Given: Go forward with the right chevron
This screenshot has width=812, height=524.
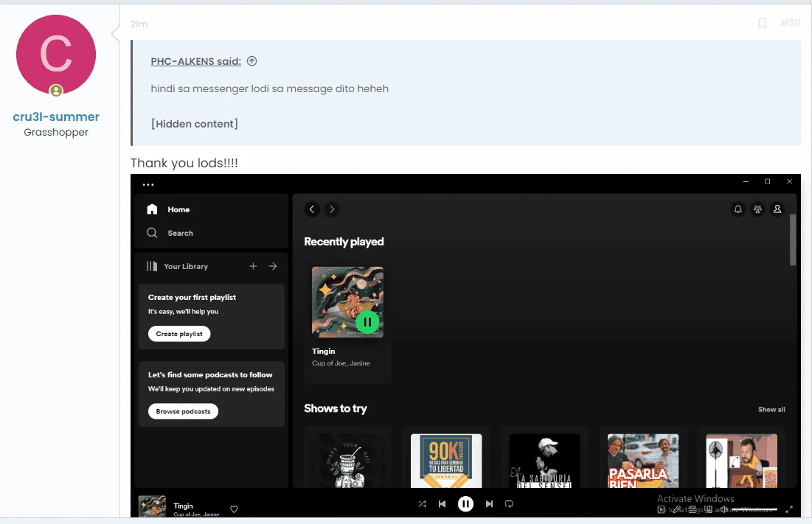Looking at the screenshot, I should 332,209.
